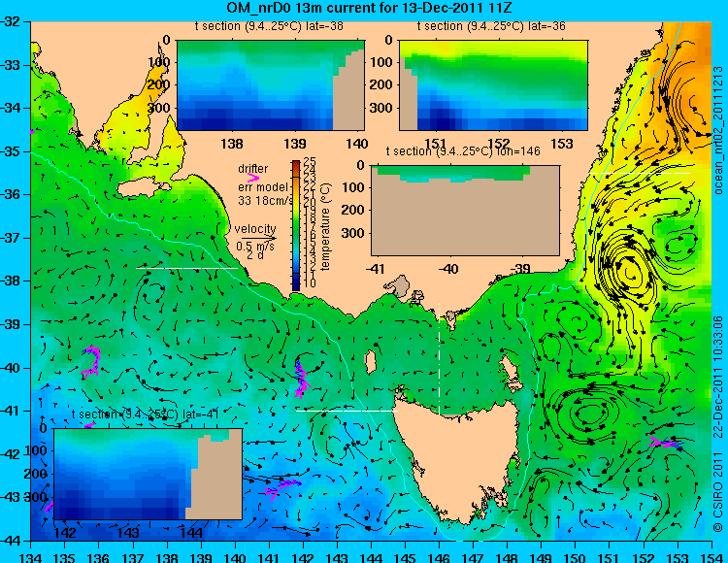Click the 't section (9.4..25°C) lat=-38' heading
This screenshot has width=728, height=563.
click(x=269, y=26)
